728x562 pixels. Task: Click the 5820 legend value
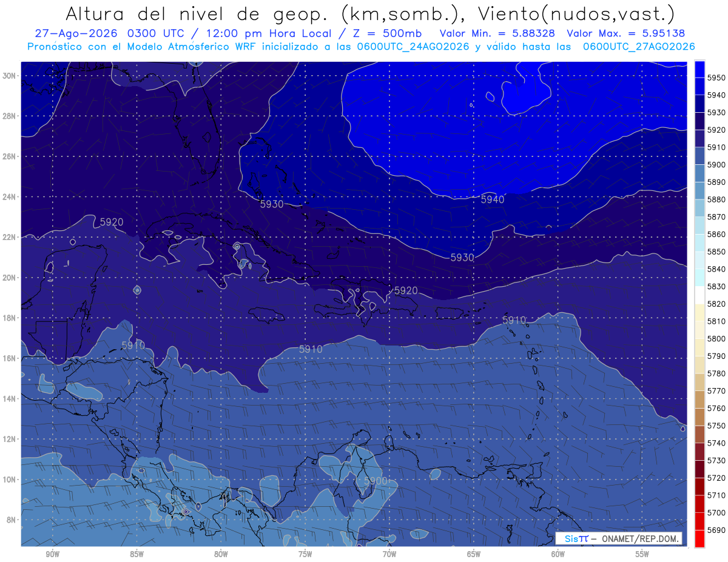pyautogui.click(x=716, y=304)
